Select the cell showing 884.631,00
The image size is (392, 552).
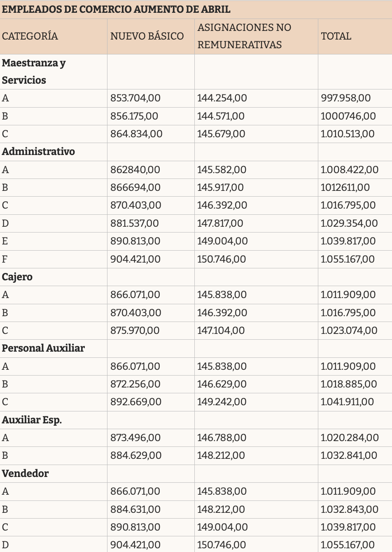pyautogui.click(x=135, y=510)
